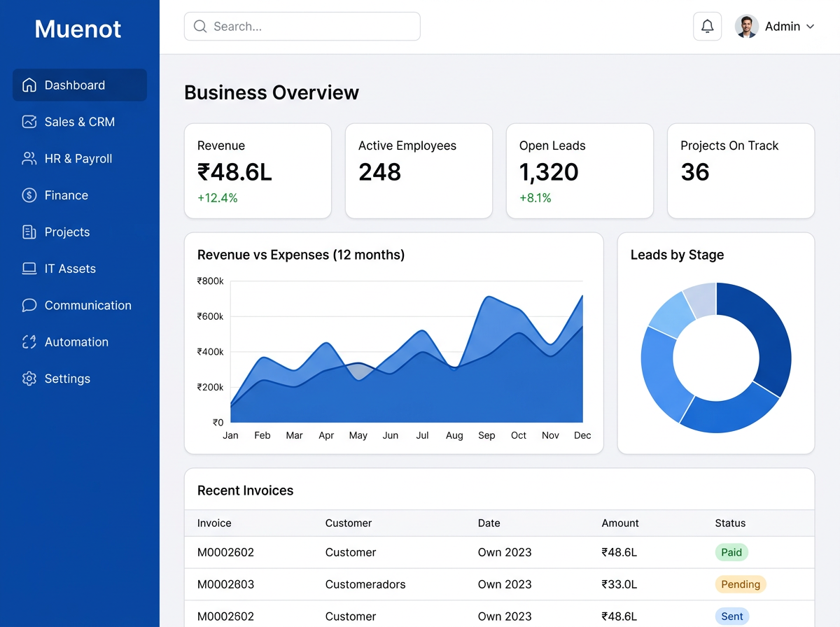Click the Customeradors customer cell

click(365, 584)
